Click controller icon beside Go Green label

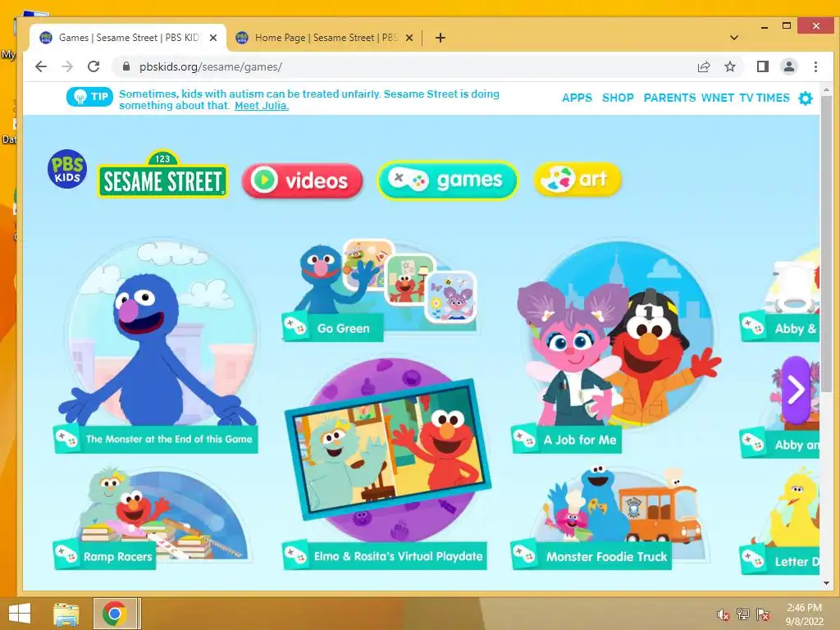(295, 326)
